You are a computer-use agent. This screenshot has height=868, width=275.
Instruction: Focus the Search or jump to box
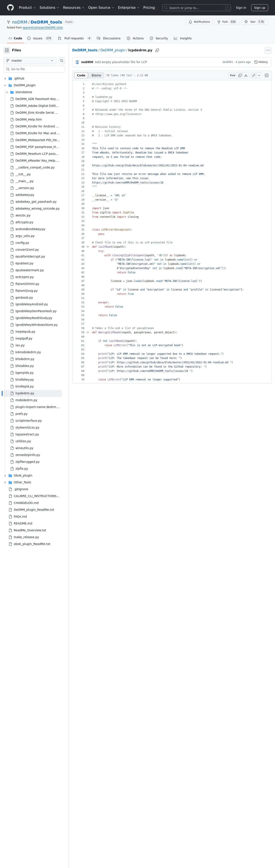click(196, 7)
